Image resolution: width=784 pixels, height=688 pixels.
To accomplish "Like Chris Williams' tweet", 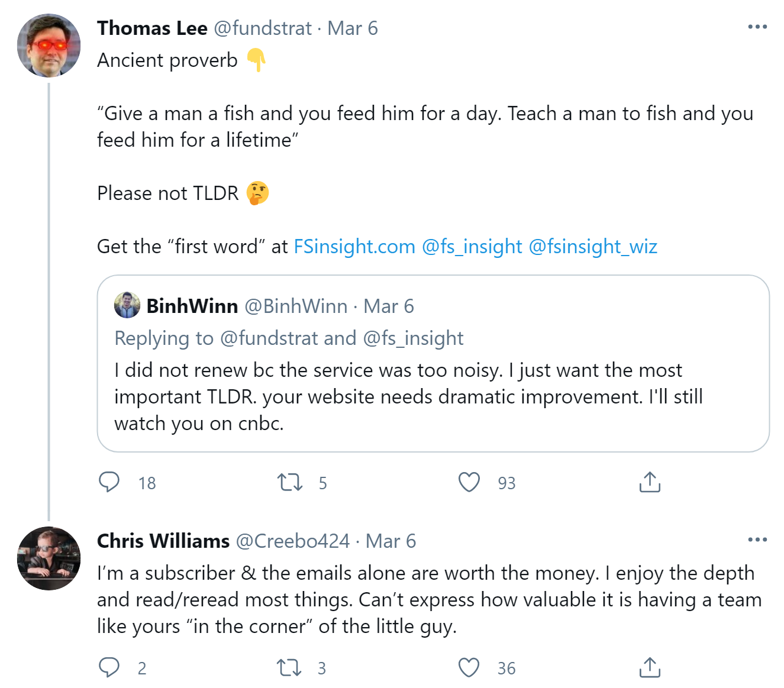I will point(469,667).
